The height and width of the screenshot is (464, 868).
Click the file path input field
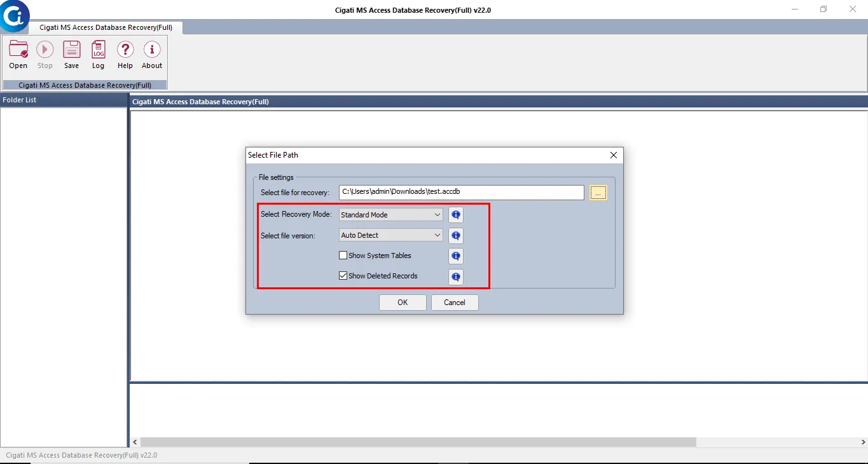[x=462, y=192]
